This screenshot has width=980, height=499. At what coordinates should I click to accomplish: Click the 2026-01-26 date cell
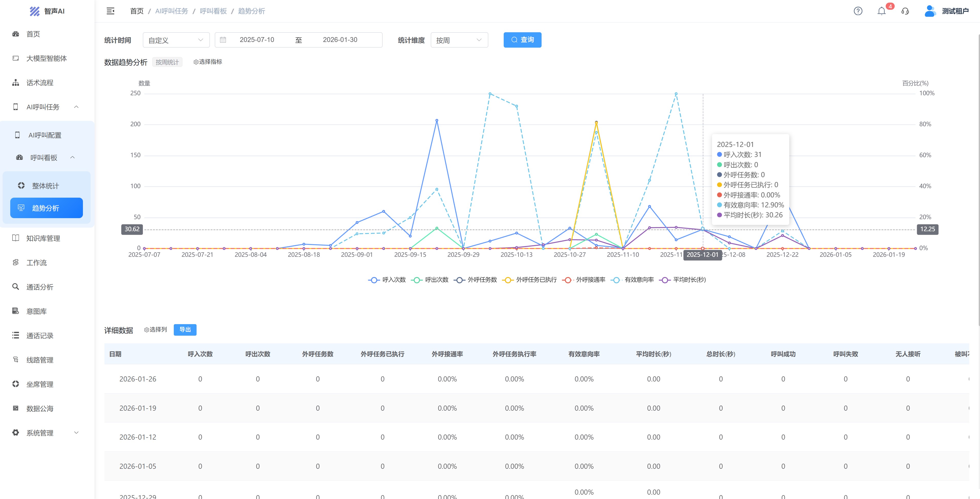tap(138, 379)
